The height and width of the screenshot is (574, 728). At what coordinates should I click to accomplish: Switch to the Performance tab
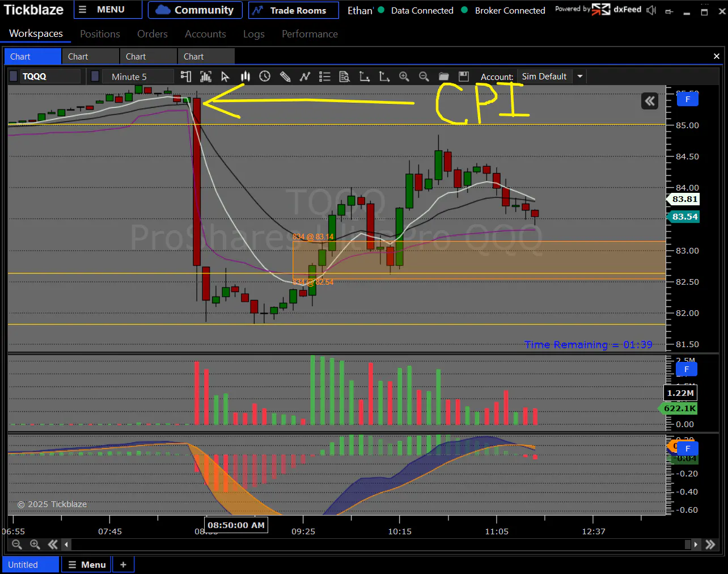[x=310, y=33]
